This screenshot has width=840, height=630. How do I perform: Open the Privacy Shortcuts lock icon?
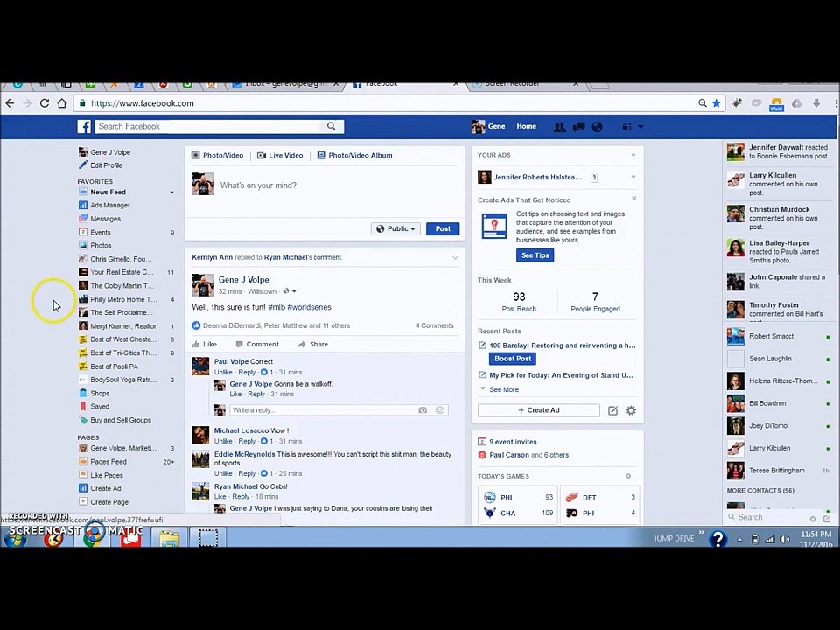[626, 127]
